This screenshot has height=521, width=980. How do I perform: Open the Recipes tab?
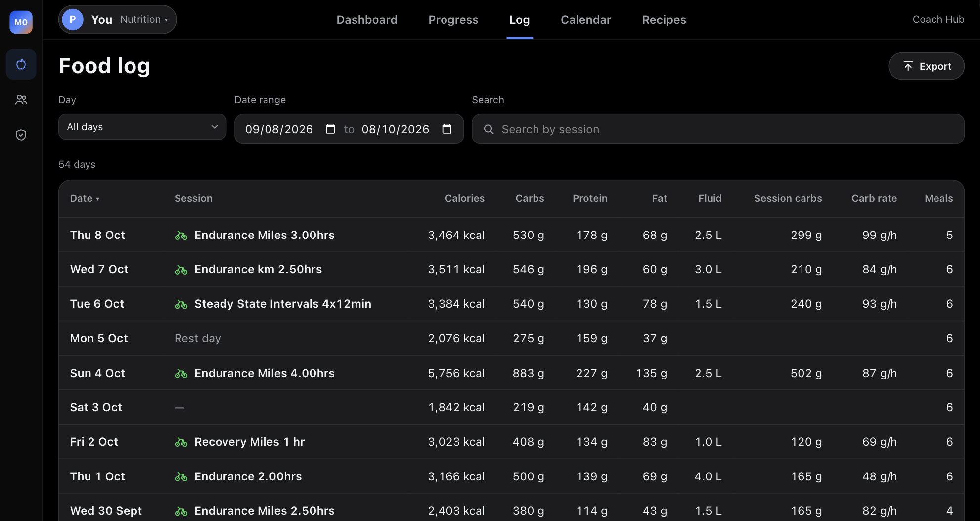tap(664, 20)
